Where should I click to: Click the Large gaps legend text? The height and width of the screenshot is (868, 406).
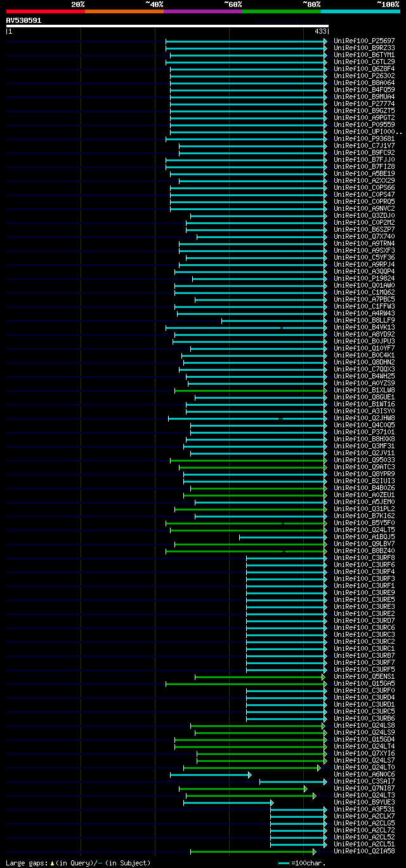(x=78, y=863)
